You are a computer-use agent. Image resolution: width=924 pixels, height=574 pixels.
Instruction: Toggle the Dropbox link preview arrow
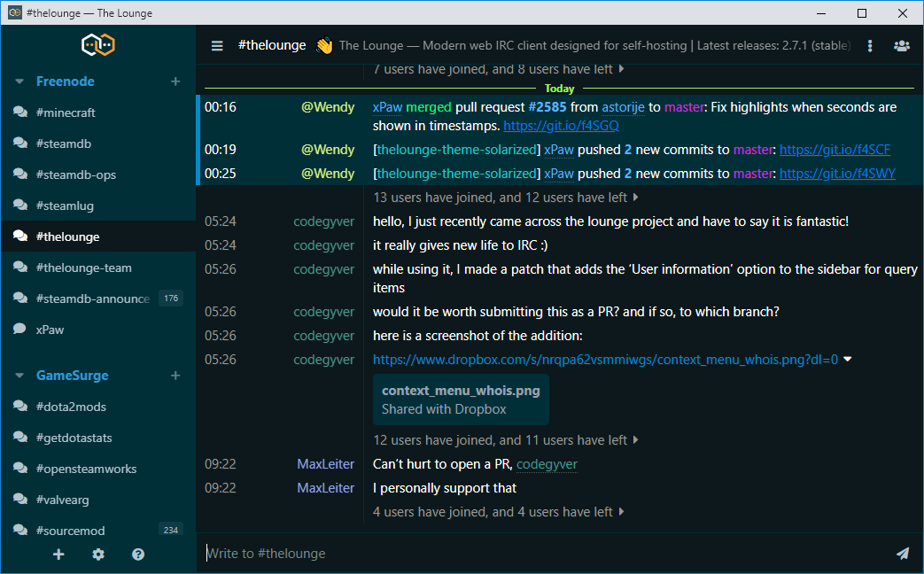(848, 360)
